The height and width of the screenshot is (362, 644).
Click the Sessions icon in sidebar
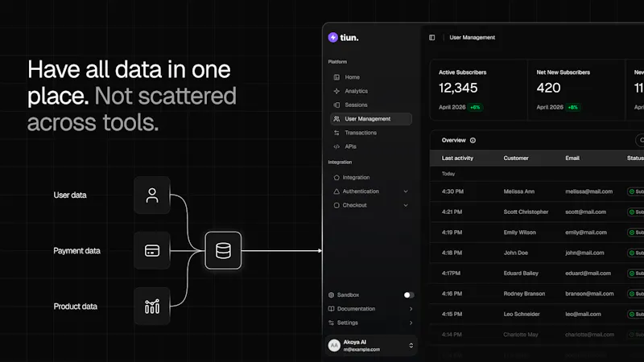point(336,105)
